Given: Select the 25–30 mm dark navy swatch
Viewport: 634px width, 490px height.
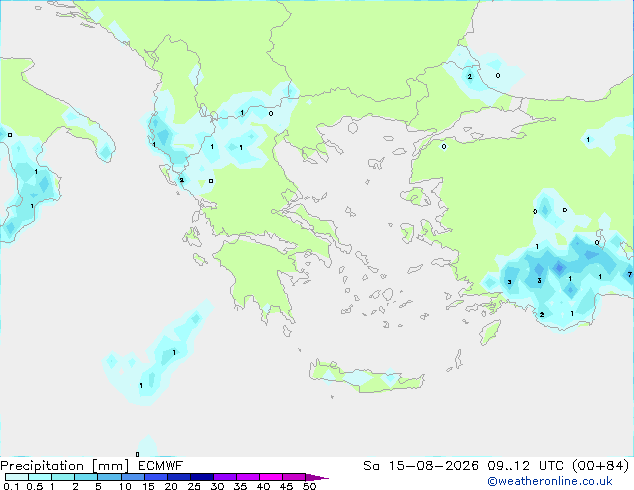Looking at the screenshot, I should click(x=201, y=477).
